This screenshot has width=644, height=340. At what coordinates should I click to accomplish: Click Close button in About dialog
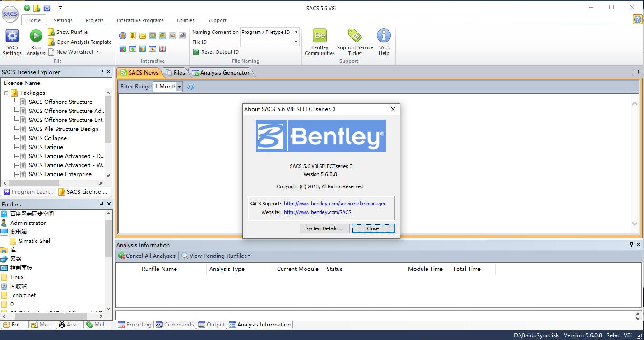(x=373, y=228)
